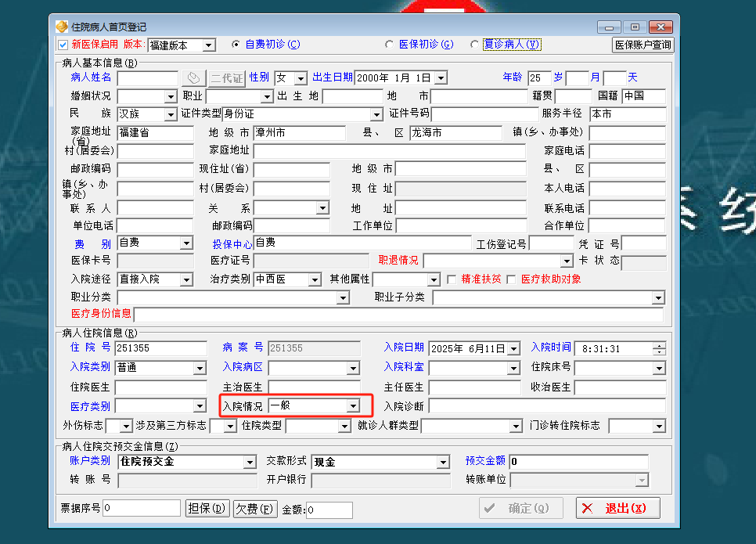Check the 医疗救助对象 checkbox
The height and width of the screenshot is (544, 756).
click(512, 279)
